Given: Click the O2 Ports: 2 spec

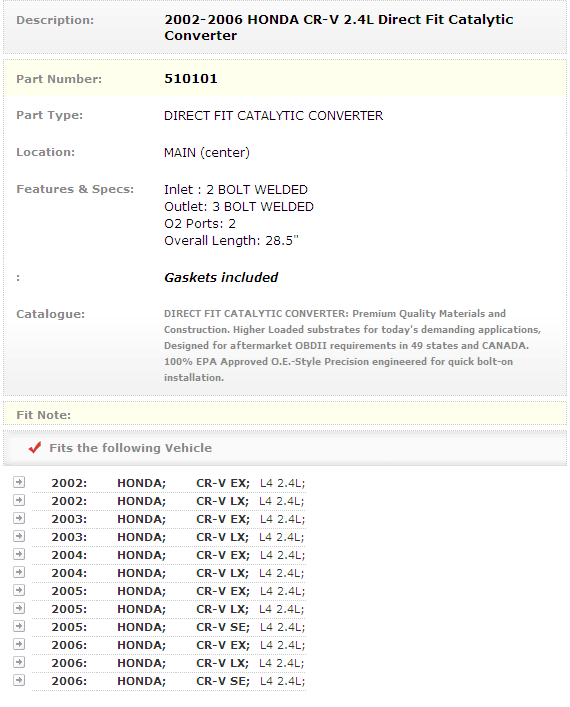Looking at the screenshot, I should (200, 224).
